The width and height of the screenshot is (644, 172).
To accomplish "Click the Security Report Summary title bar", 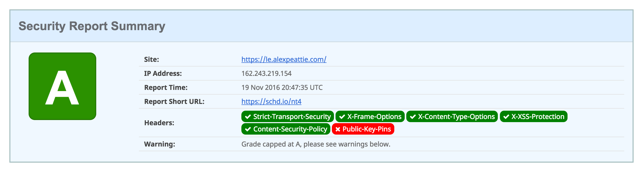I will click(x=92, y=26).
